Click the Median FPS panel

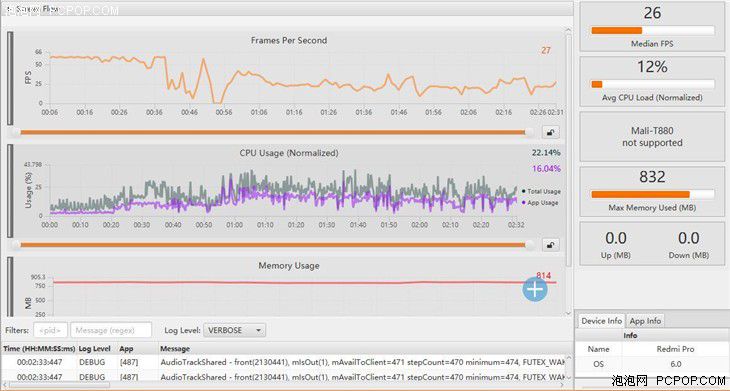click(x=652, y=27)
